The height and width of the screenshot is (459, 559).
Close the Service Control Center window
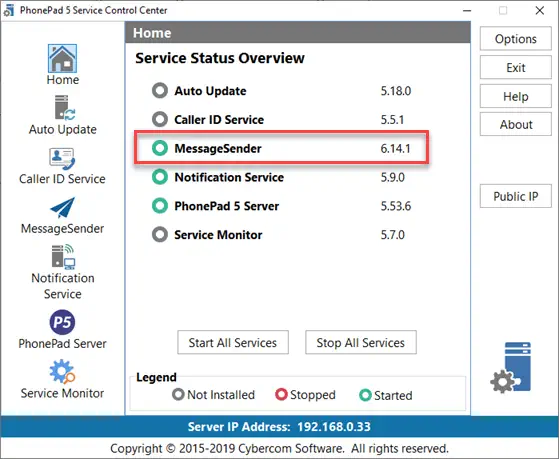540,11
